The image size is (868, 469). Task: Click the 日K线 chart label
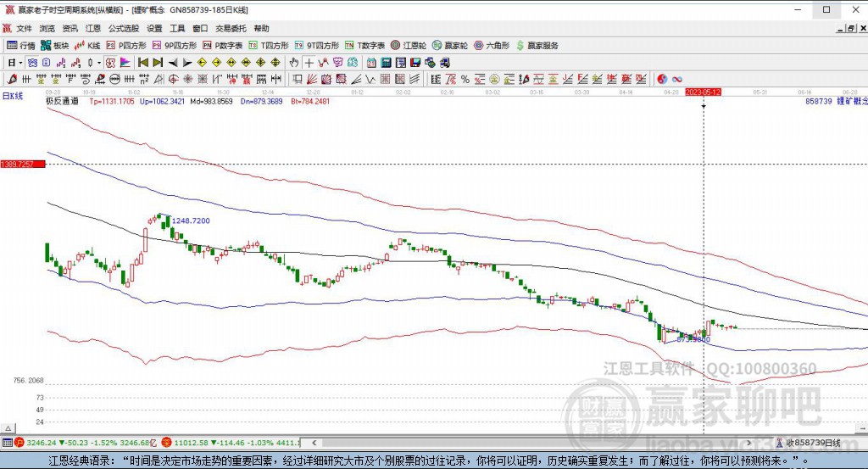[x=13, y=96]
